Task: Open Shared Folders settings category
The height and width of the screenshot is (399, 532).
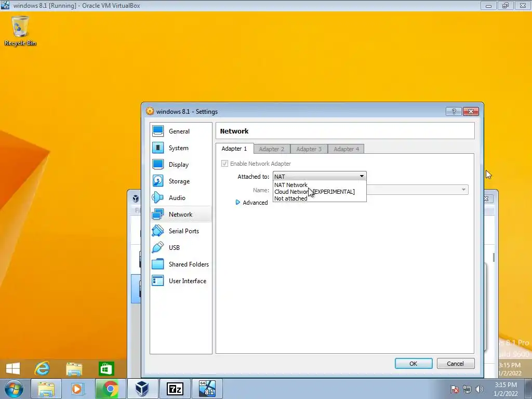Action: 181,264
